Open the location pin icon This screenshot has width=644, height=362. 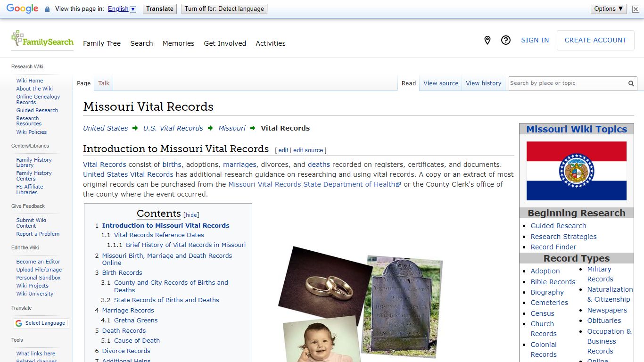(x=487, y=41)
